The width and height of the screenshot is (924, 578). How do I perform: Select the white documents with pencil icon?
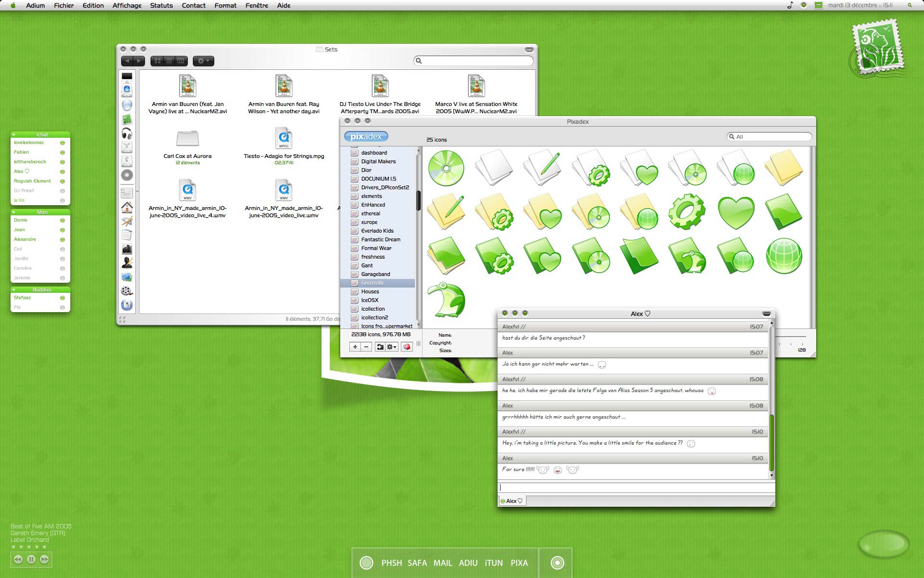[542, 168]
